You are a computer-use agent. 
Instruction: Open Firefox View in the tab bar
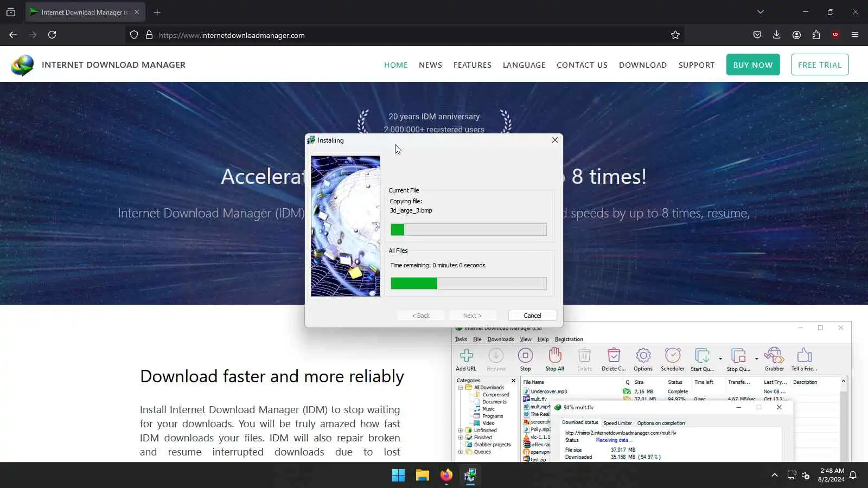pos(11,12)
